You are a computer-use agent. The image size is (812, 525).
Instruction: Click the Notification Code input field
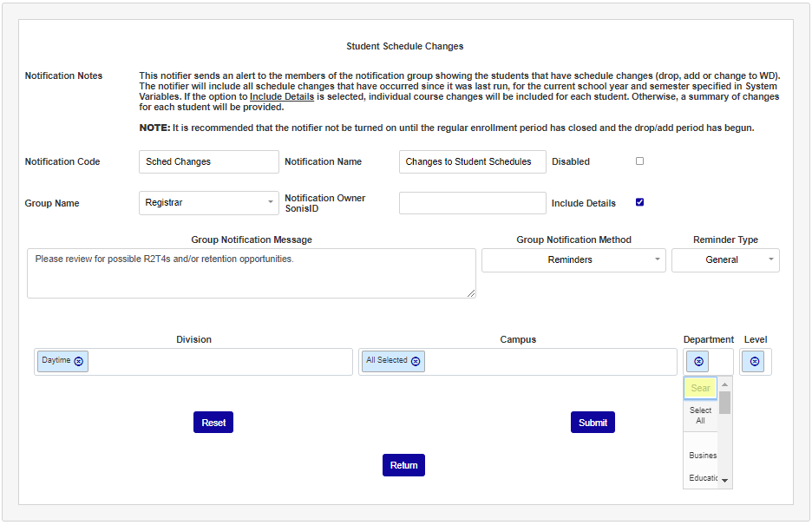click(x=208, y=161)
